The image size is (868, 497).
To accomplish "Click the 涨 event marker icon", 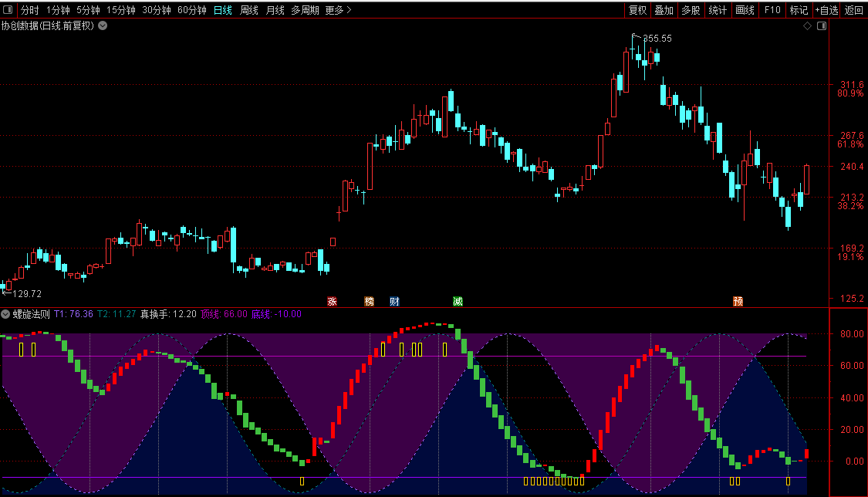I will pos(332,301).
